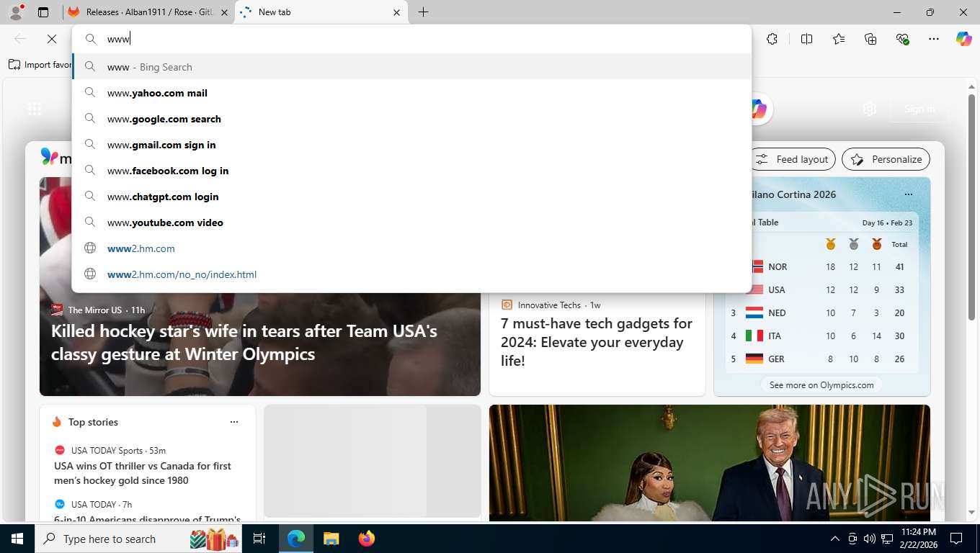Select the GER row in the medal table
The width and height of the screenshot is (980, 553).
click(x=821, y=359)
